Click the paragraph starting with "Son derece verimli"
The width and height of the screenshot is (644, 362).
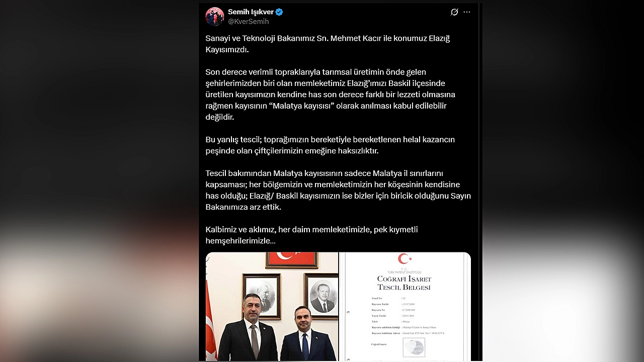click(x=331, y=95)
